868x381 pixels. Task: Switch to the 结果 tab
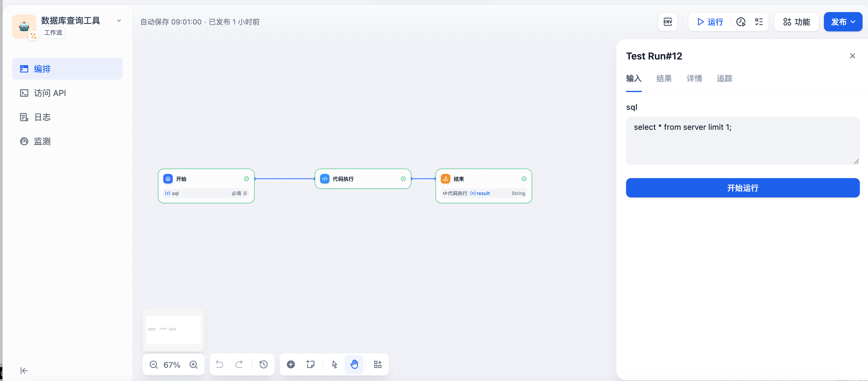tap(664, 78)
